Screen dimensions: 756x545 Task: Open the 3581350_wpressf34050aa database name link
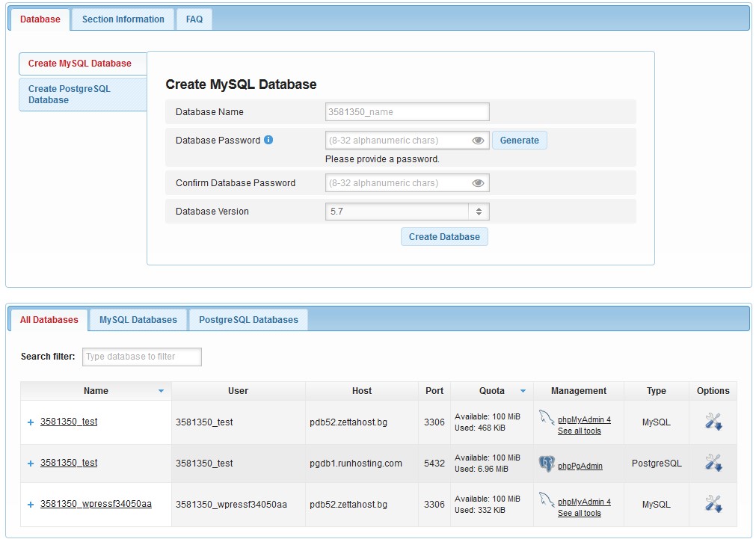coord(96,504)
